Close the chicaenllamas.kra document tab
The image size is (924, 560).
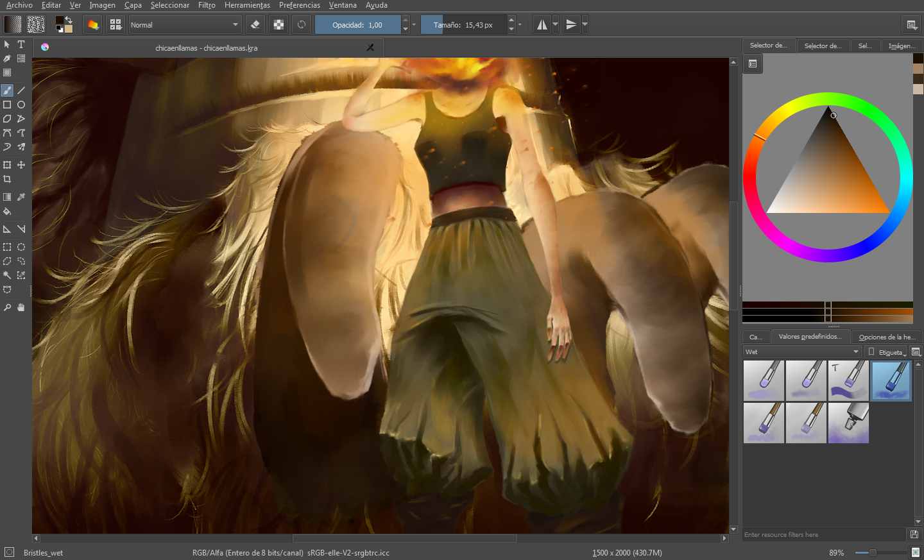point(370,47)
